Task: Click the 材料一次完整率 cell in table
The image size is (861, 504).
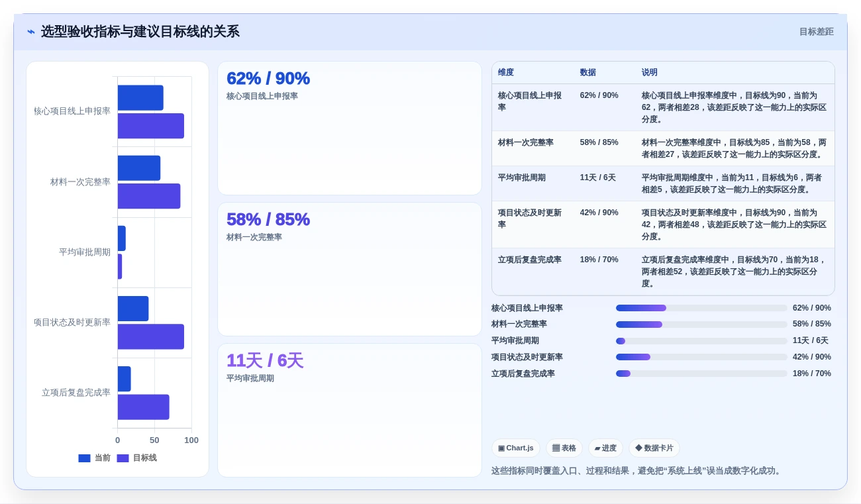Action: point(532,148)
